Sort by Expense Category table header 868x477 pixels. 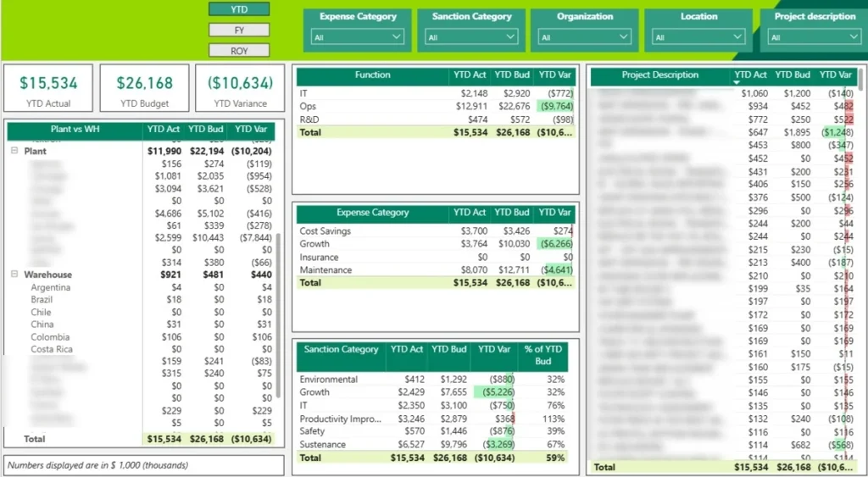(373, 213)
